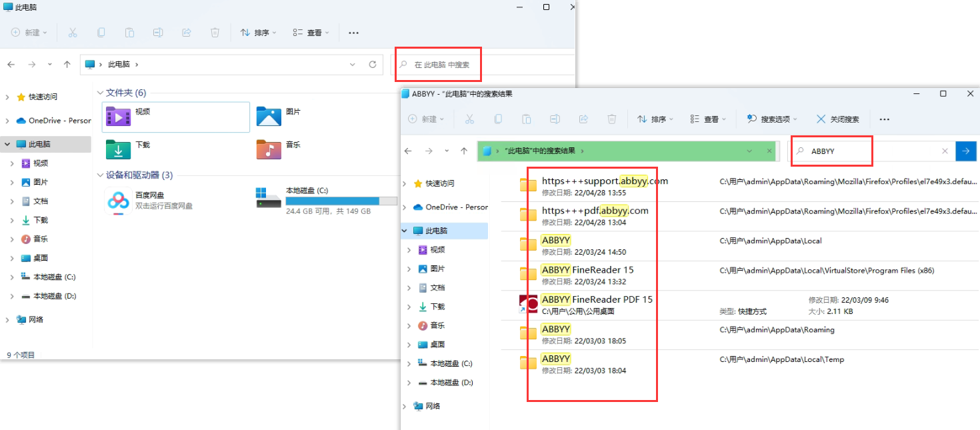The height and width of the screenshot is (430, 980).
Task: Open the 搜索选项 dropdown
Action: point(771,119)
